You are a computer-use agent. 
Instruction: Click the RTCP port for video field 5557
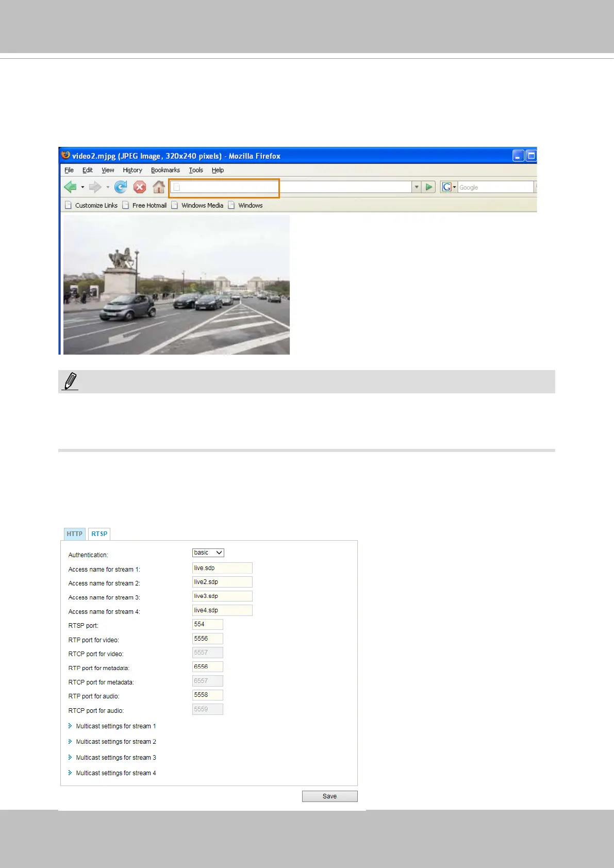coord(208,653)
